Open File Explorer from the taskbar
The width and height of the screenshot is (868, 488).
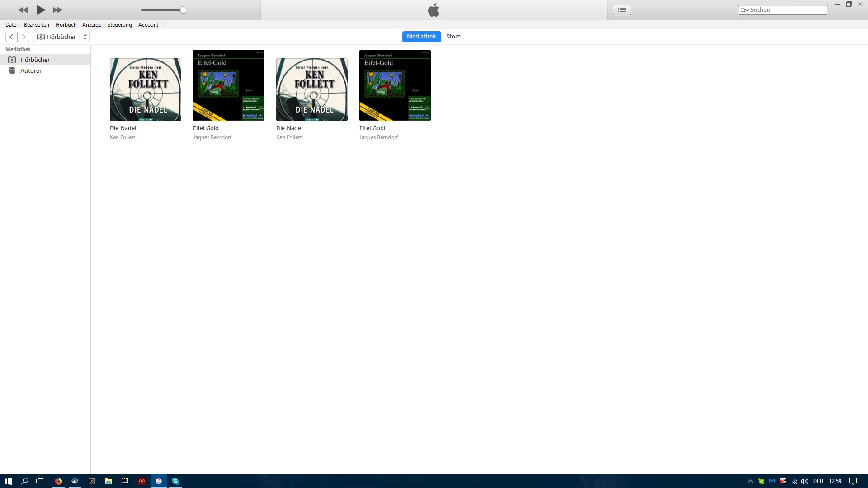[108, 481]
